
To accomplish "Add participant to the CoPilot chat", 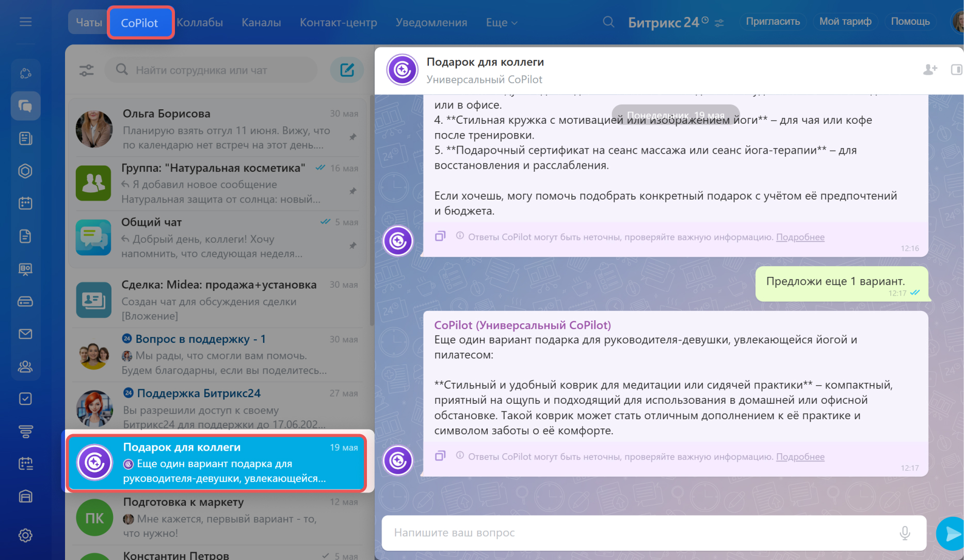I will (x=930, y=69).
